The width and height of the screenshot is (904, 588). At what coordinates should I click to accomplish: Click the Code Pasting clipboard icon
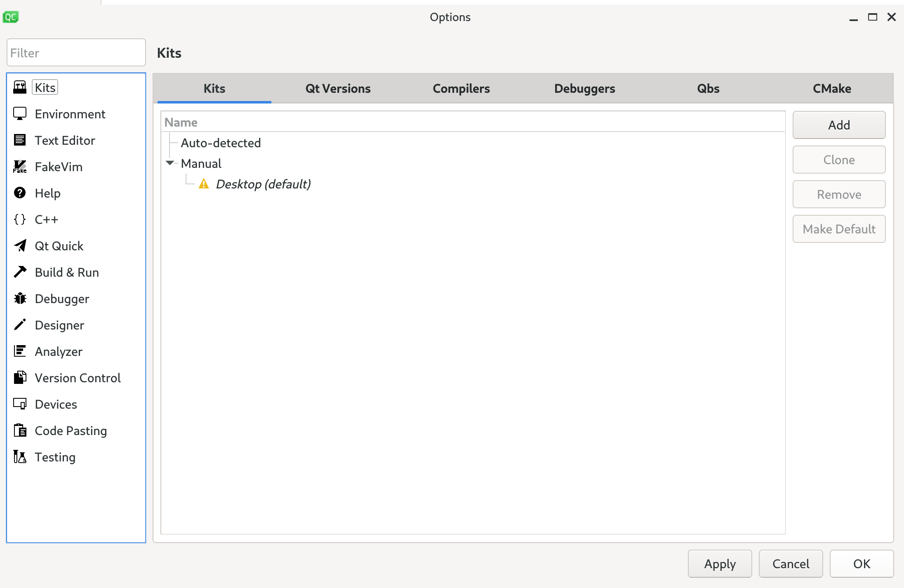point(20,430)
